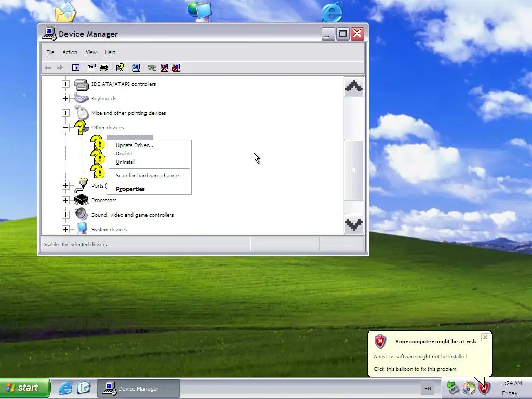The width and height of the screenshot is (532, 399).
Task: Open Properties from the toolbar icon
Action: pyautogui.click(x=91, y=68)
